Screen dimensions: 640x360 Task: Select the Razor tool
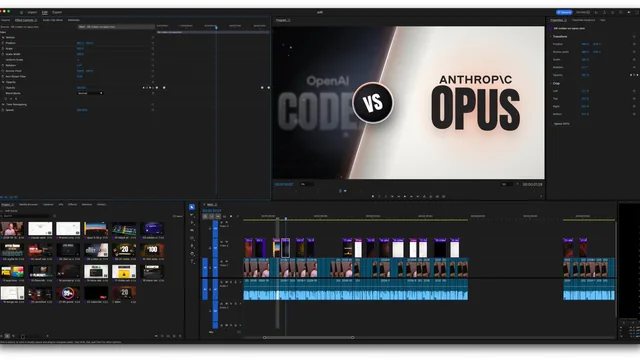pyautogui.click(x=192, y=231)
